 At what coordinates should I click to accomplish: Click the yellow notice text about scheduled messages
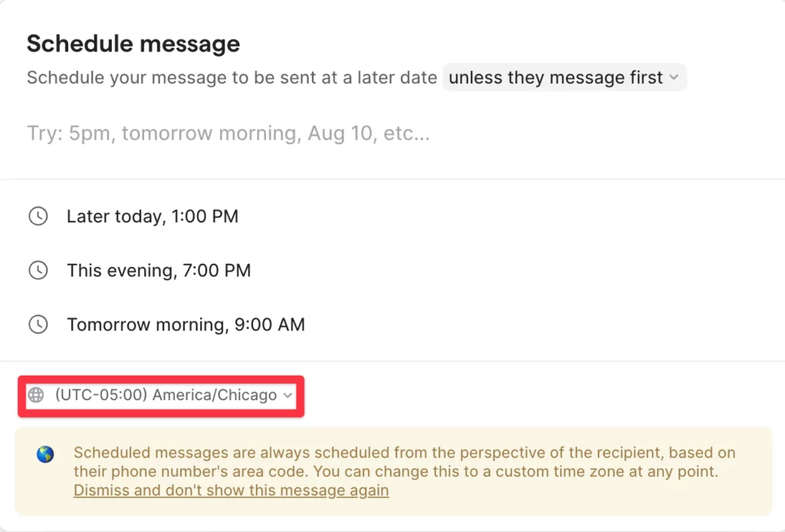coord(404,461)
